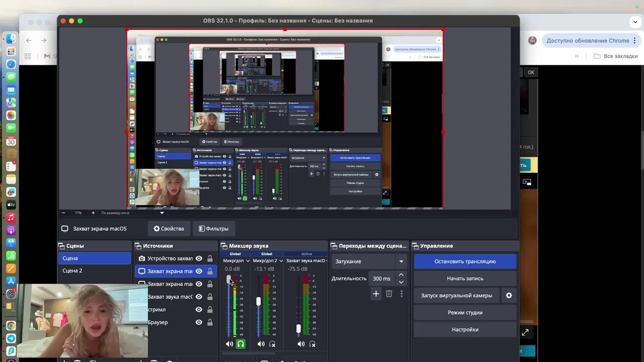Open the Захват звука macOS mixer dropdown
This screenshot has width=644, height=362.
pos(327,261)
